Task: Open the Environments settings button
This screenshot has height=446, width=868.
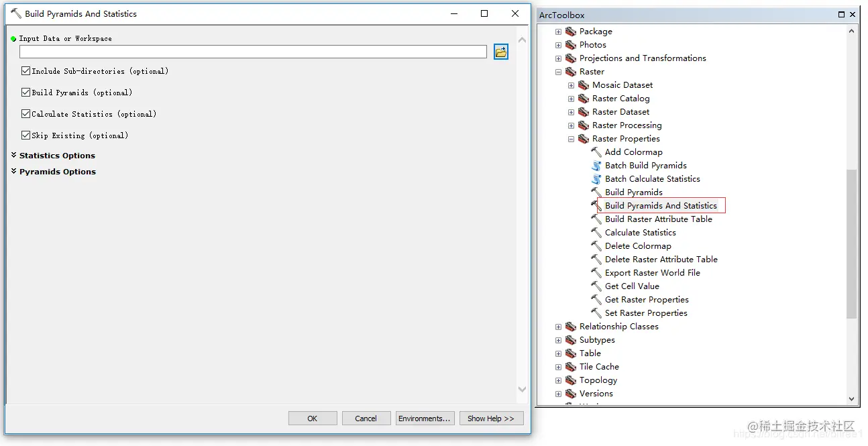Action: (425, 419)
